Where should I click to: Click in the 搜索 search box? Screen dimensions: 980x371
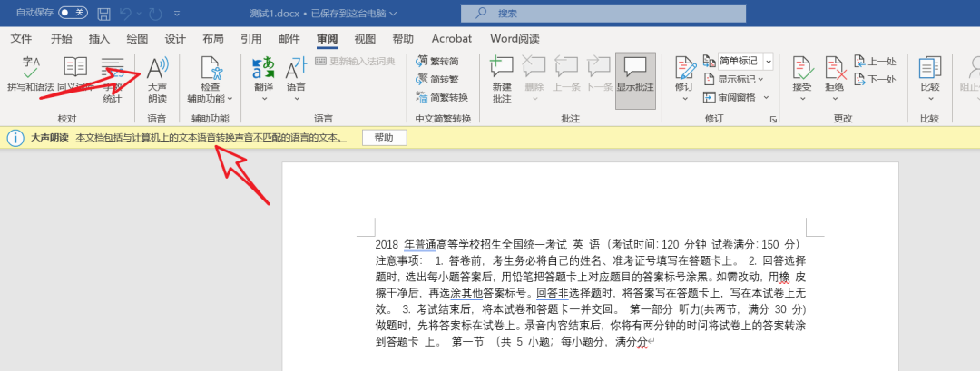point(603,13)
